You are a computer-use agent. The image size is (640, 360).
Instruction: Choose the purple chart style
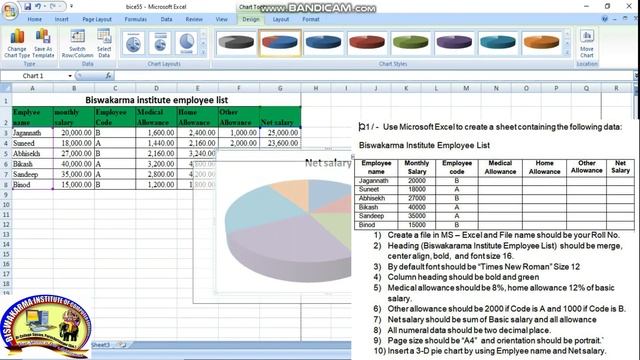coord(454,42)
